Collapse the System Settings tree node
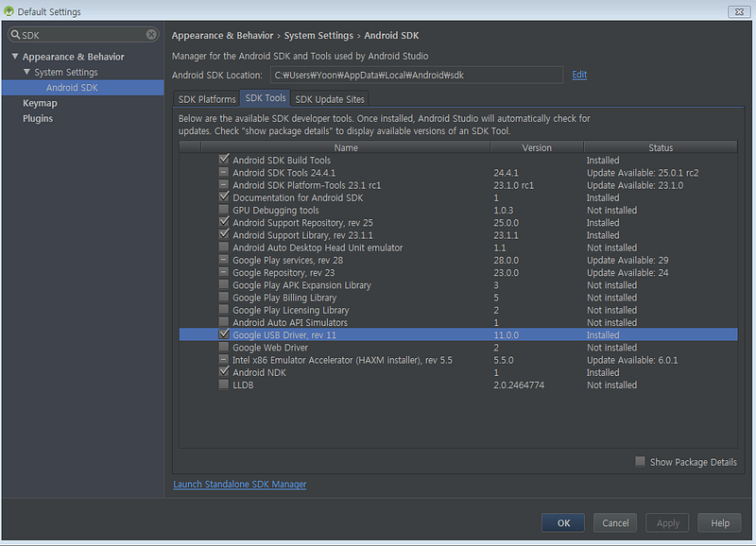Screen dimensions: 756x546 pyautogui.click(x=26, y=72)
